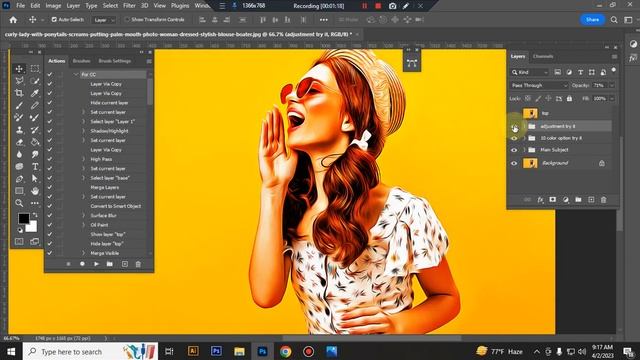The height and width of the screenshot is (360, 640).
Task: Expand the Surface Blur action step
Action: tap(84, 216)
